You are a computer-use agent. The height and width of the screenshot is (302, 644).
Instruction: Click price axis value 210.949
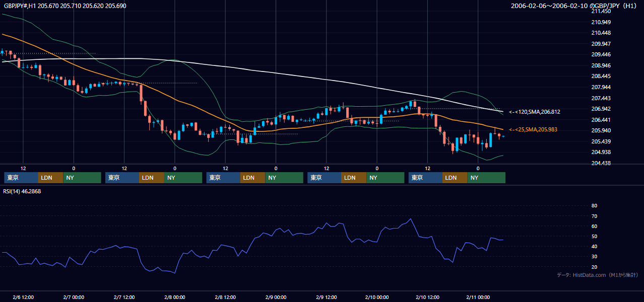coord(601,22)
